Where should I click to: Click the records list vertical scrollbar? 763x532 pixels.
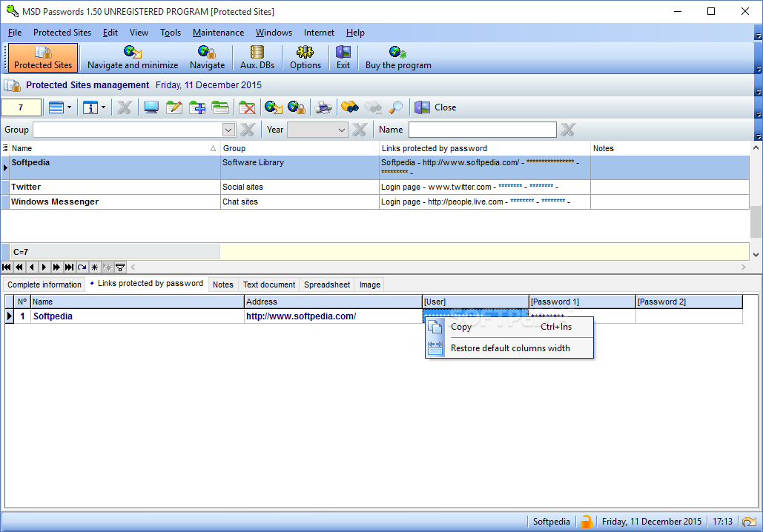pos(756,201)
